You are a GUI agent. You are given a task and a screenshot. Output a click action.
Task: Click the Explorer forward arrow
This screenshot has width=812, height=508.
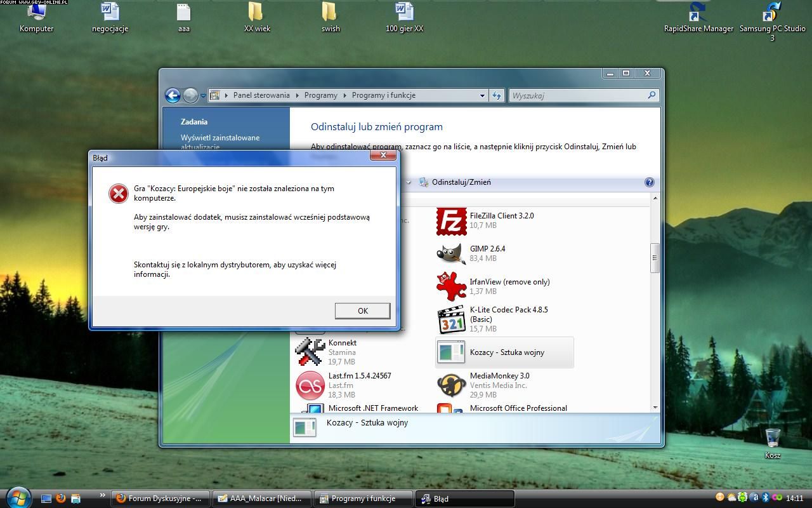(x=190, y=95)
